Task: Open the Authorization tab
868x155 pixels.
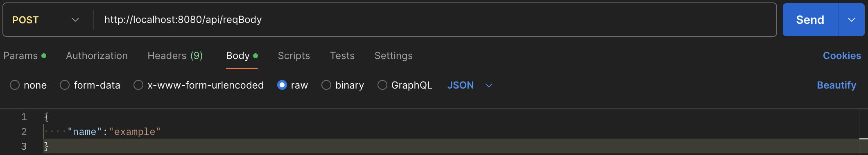Action: (x=97, y=56)
